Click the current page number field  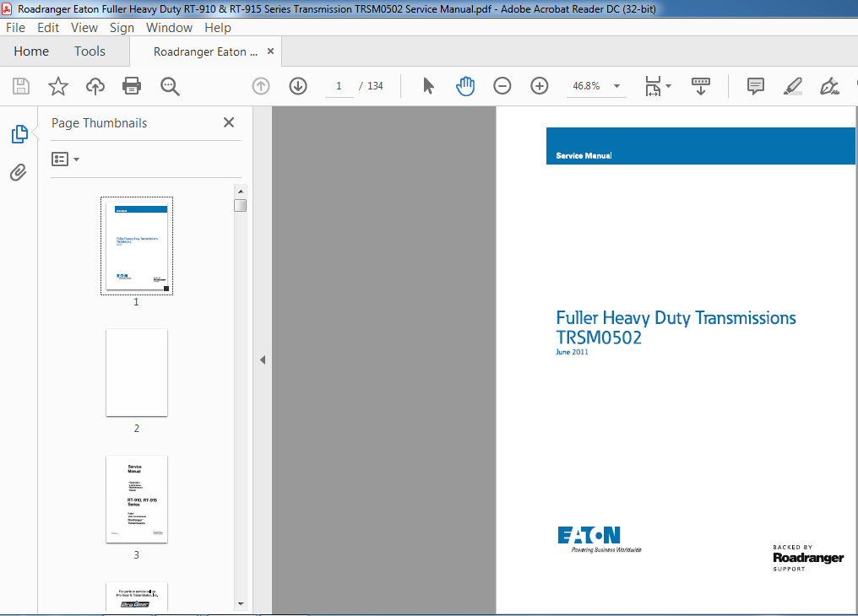(x=339, y=86)
